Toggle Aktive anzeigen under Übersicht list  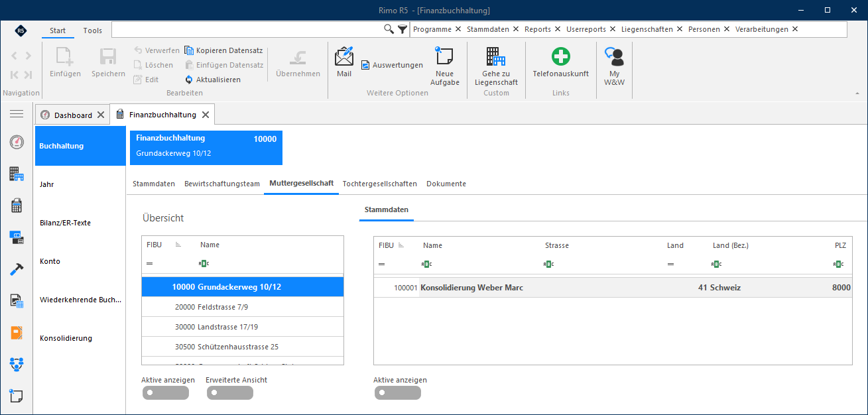(x=165, y=392)
